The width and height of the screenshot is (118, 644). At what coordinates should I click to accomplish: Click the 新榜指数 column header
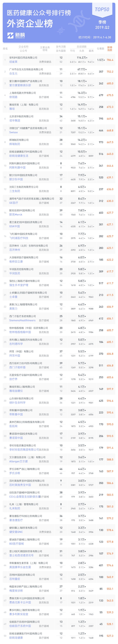110,49
